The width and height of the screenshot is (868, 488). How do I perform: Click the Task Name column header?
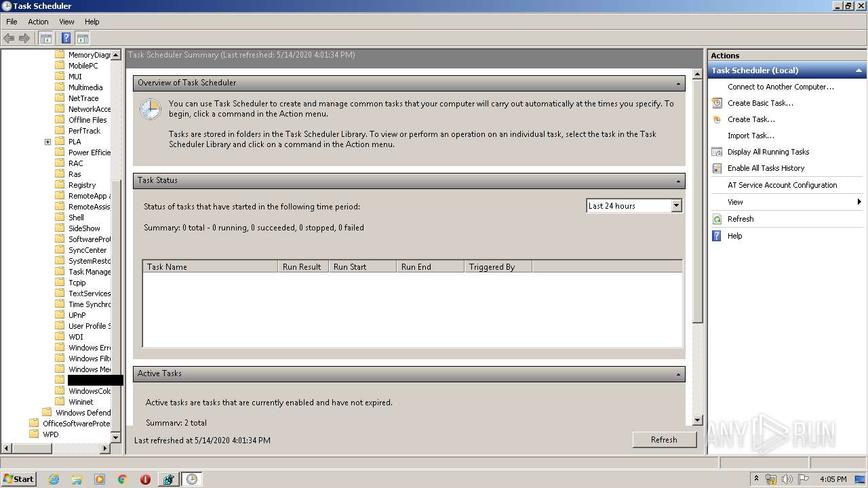[x=210, y=267]
